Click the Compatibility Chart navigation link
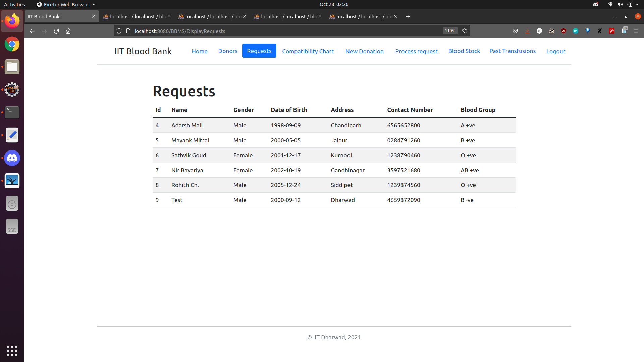 [308, 51]
